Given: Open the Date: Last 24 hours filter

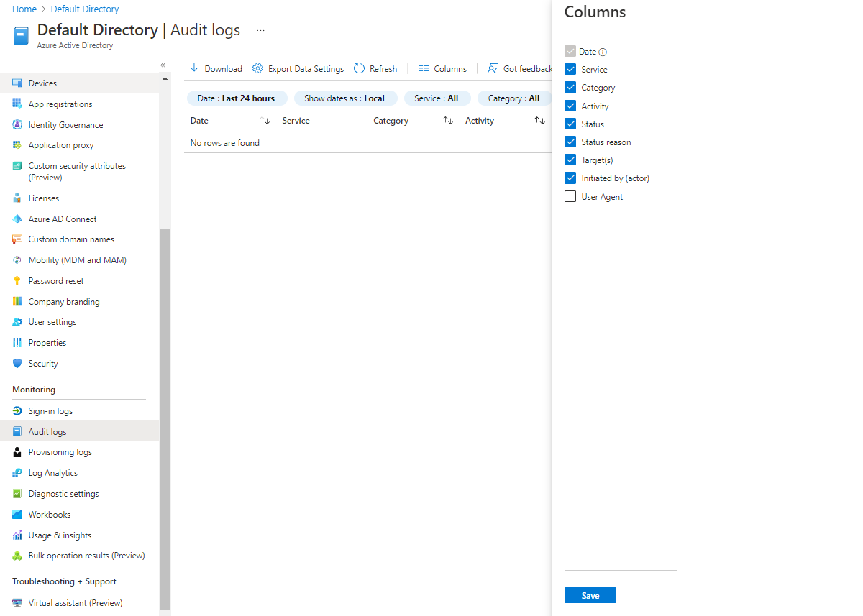Looking at the screenshot, I should tap(237, 98).
